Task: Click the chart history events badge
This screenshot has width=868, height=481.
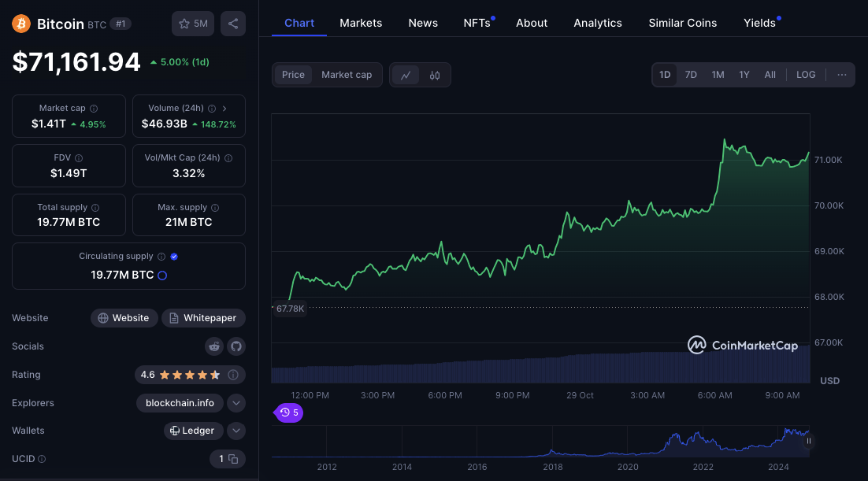Action: (288, 413)
